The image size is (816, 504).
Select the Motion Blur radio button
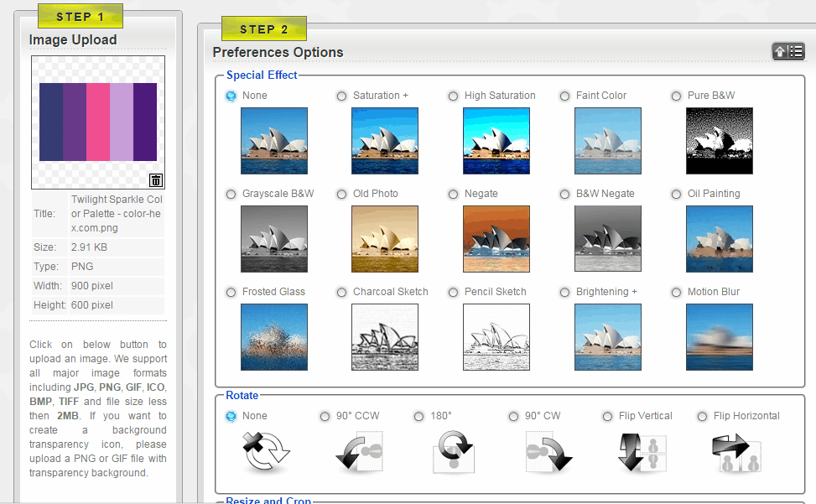(x=676, y=293)
